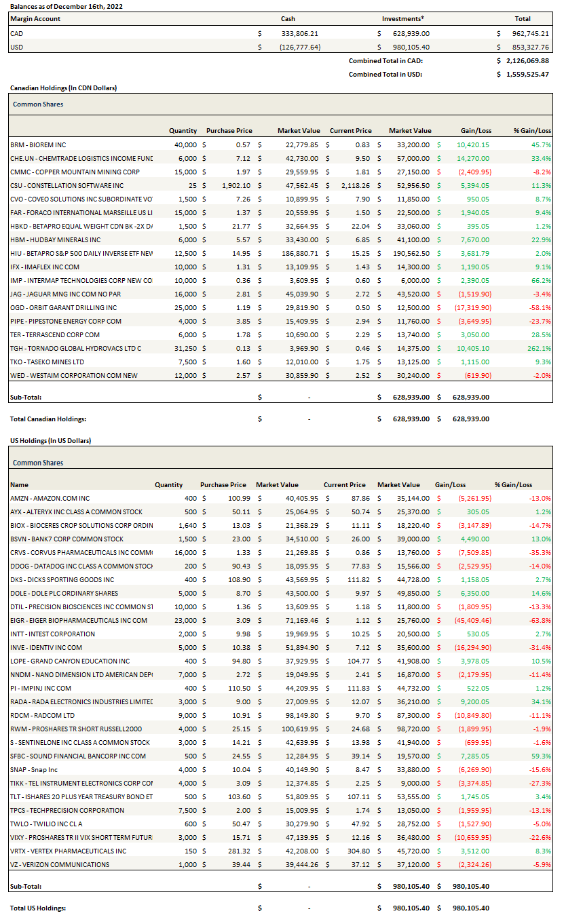564x924 pixels.
Task: Click SFBC Sound Financial's 59.3% gain
Action: [540, 756]
